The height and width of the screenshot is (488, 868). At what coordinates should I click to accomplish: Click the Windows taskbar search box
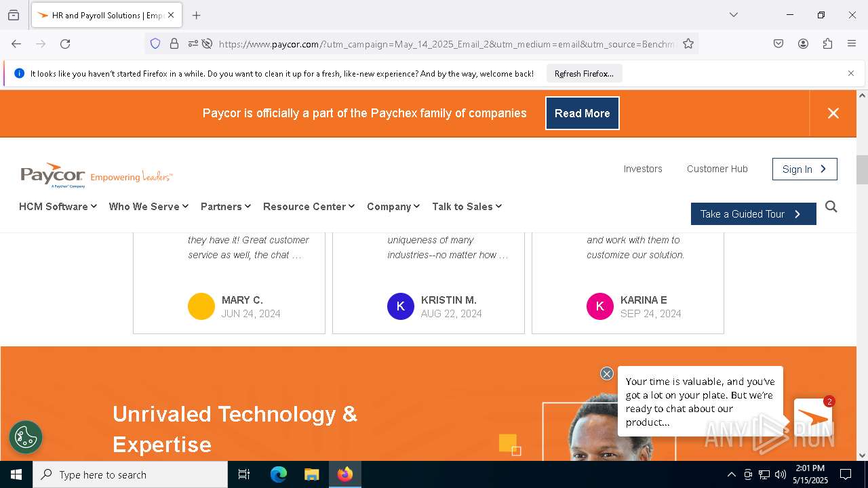[130, 474]
